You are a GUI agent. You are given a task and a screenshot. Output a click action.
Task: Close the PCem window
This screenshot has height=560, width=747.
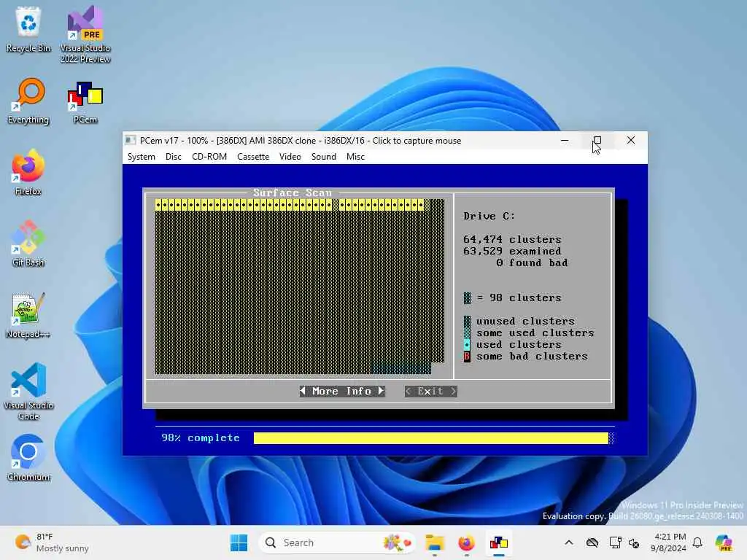click(631, 141)
